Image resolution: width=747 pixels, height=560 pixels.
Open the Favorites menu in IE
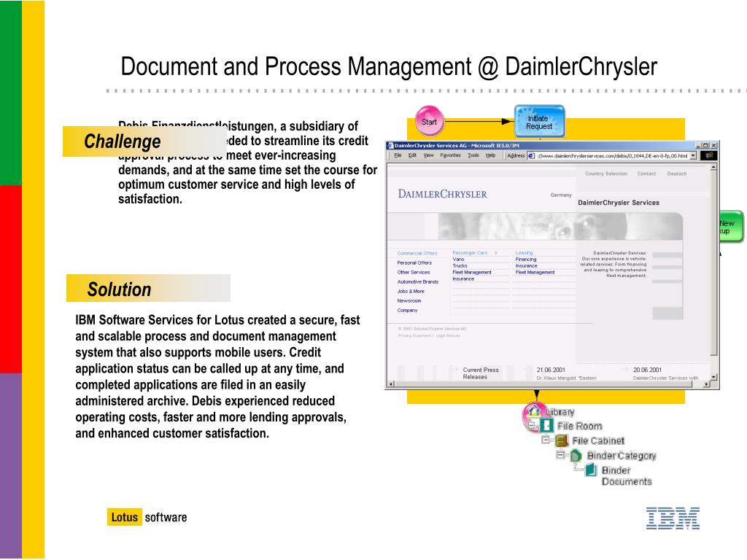point(450,155)
